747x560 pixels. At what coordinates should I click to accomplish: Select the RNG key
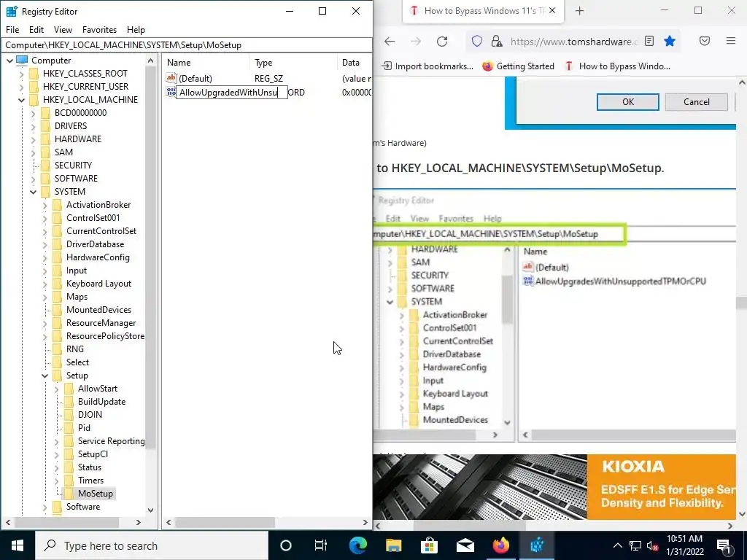coord(75,349)
